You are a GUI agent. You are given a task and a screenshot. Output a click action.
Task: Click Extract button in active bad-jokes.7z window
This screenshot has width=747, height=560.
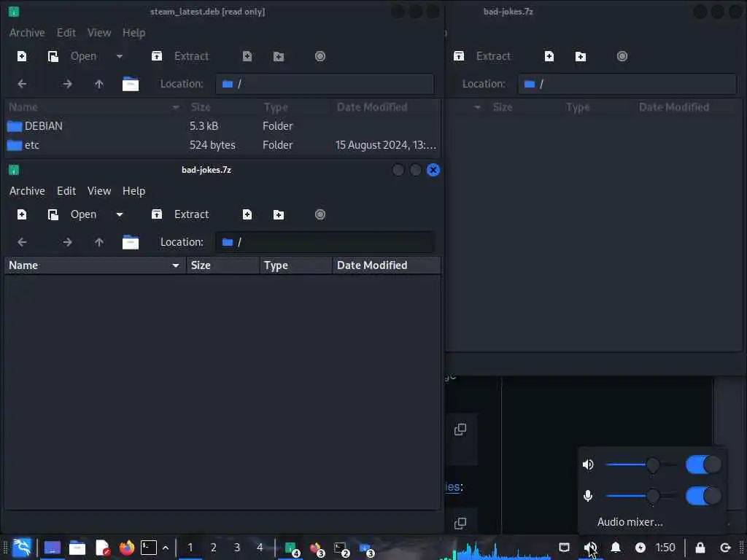click(180, 215)
